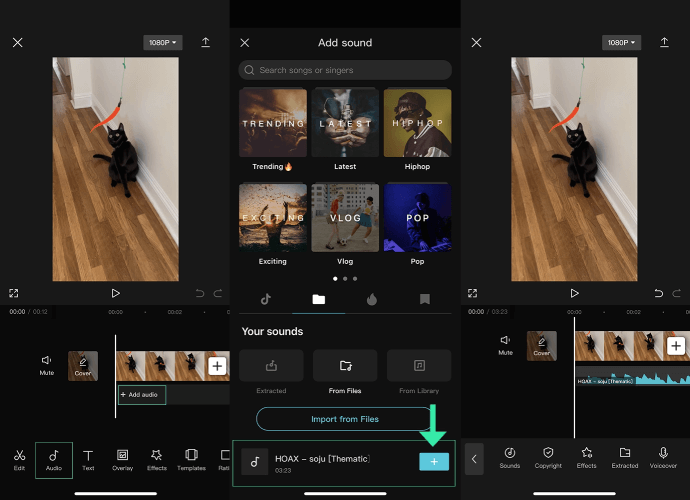This screenshot has width=690, height=500.
Task: Enter fullscreen preview in left editor
Action: (x=14, y=293)
